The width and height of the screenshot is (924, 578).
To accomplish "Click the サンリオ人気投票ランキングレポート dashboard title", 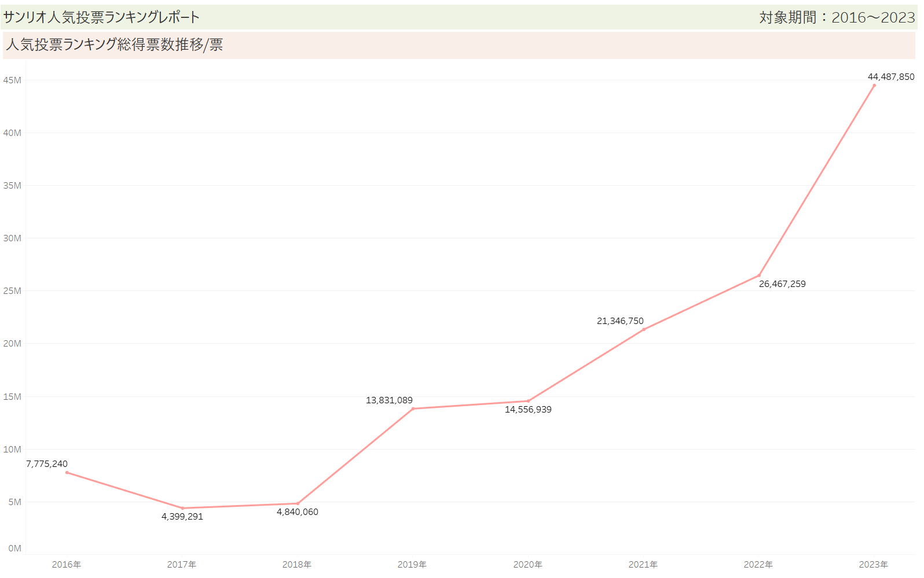I will click(x=101, y=17).
